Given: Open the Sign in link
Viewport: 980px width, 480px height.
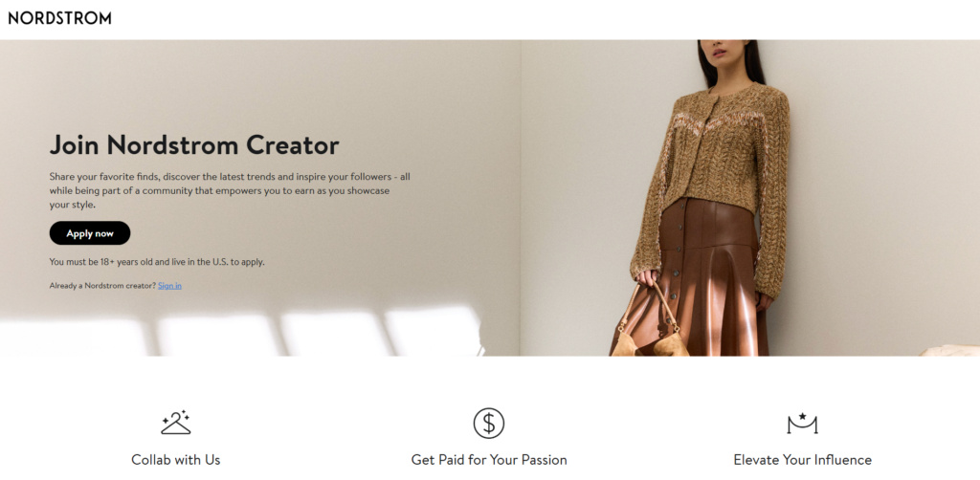Looking at the screenshot, I should coord(170,286).
